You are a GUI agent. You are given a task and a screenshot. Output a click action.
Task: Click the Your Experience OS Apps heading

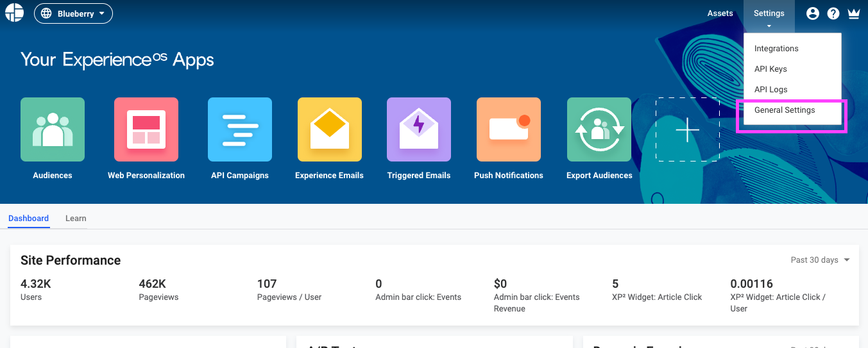[117, 60]
